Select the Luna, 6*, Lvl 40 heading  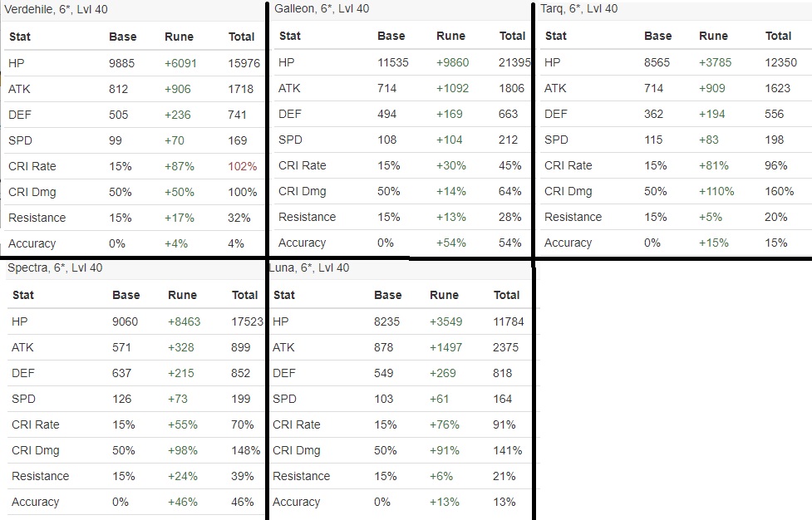[309, 268]
